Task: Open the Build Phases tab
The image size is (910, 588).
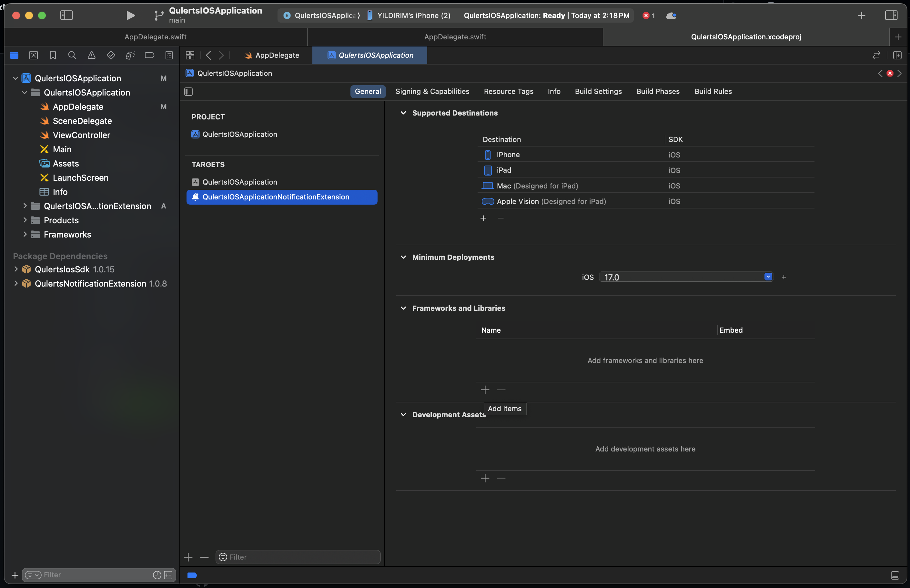Action: coord(658,92)
